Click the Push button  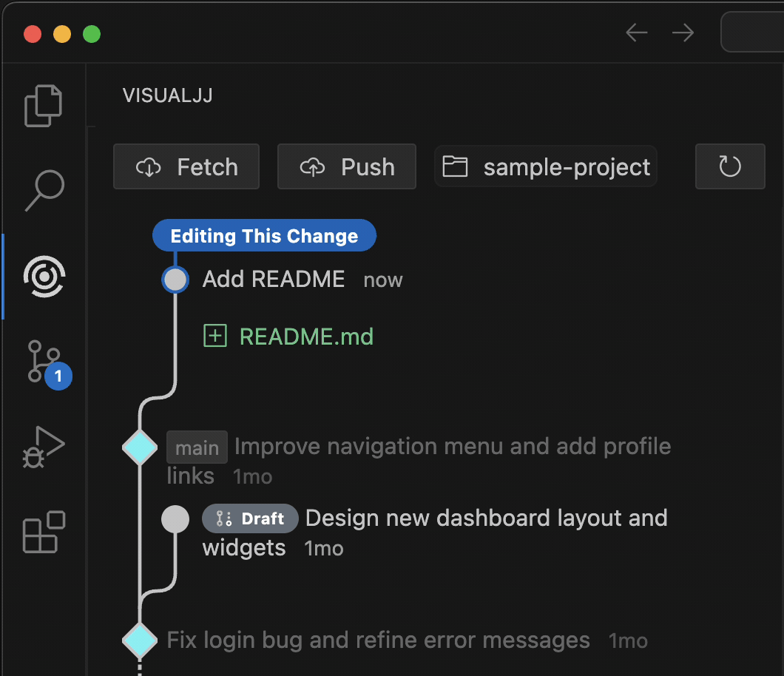coord(346,166)
